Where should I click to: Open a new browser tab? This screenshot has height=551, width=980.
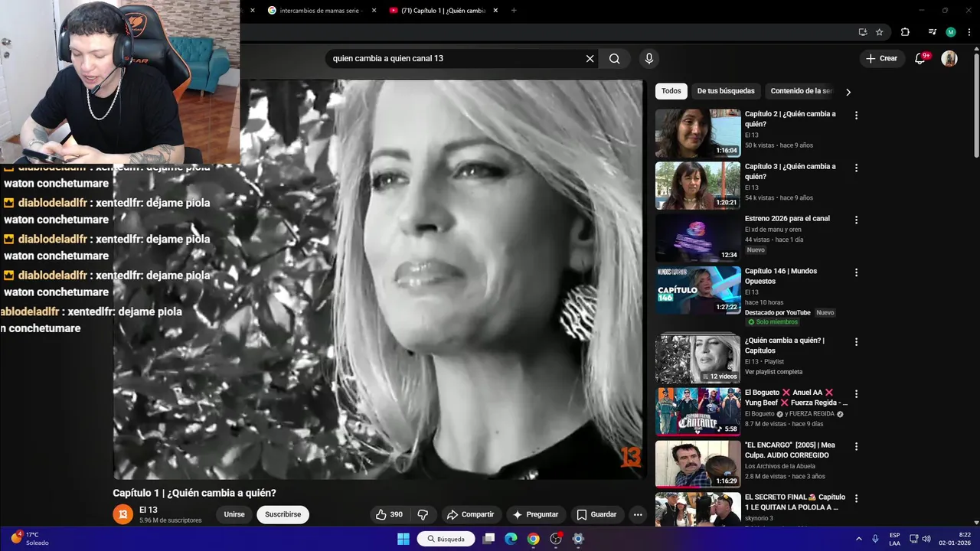(514, 11)
